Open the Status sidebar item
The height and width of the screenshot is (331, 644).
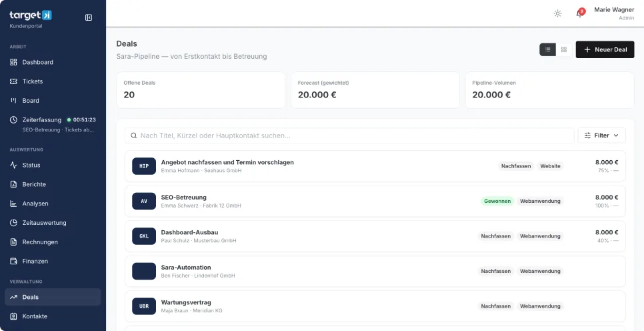tap(53, 165)
